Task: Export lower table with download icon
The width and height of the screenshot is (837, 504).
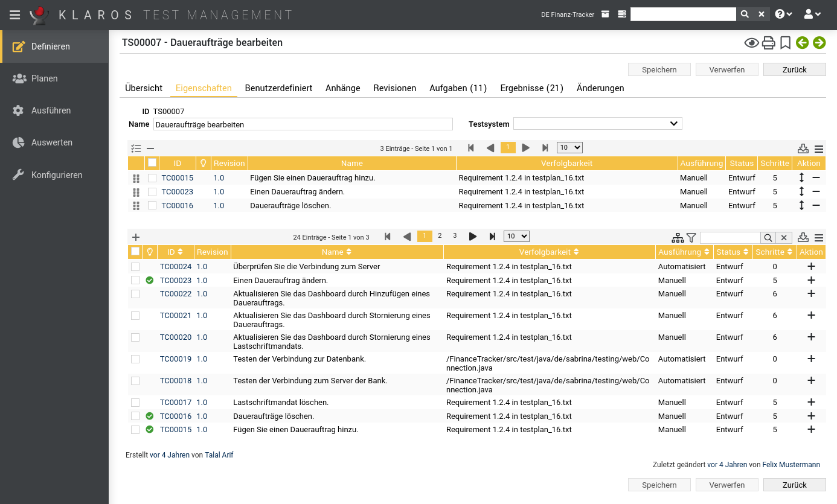Action: tap(803, 237)
